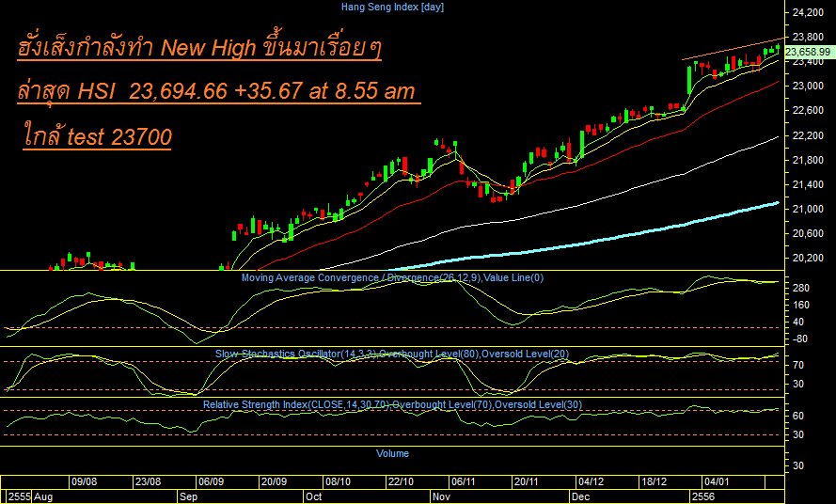The image size is (836, 504).
Task: Click the Aug month label
Action: click(x=43, y=496)
